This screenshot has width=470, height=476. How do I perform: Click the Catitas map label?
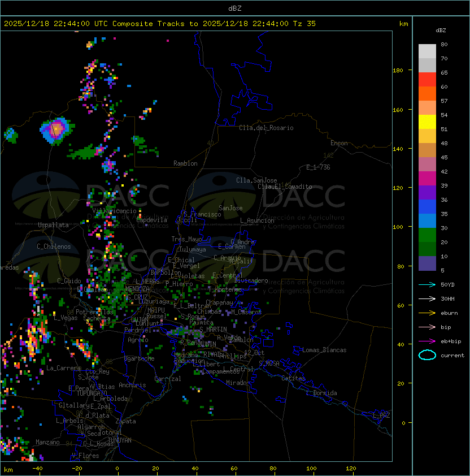(x=293, y=378)
